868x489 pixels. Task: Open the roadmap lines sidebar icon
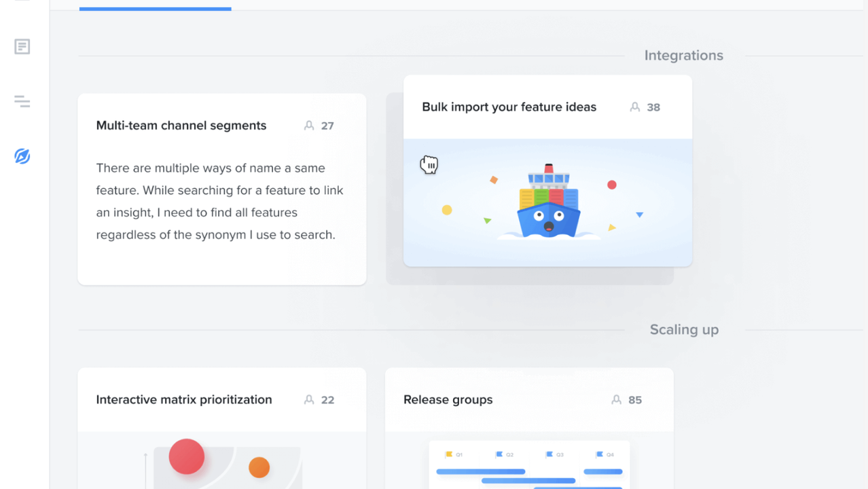tap(22, 102)
